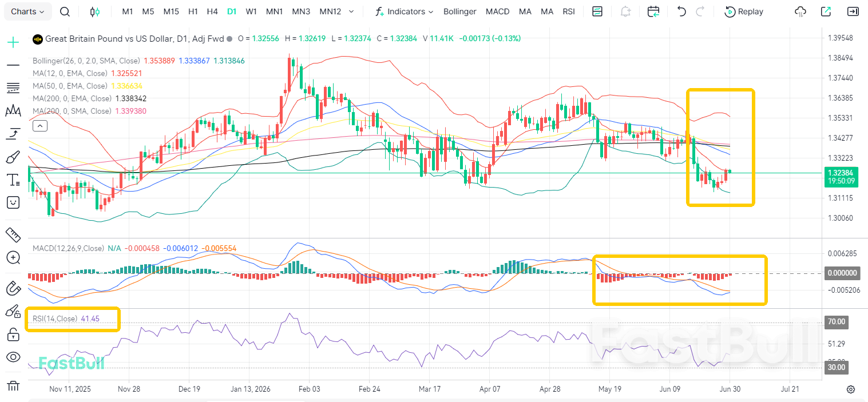Viewport: 868px width, 402px height.
Task: Click the MA(200, 0, EMA, Close) legend
Action: pos(72,98)
